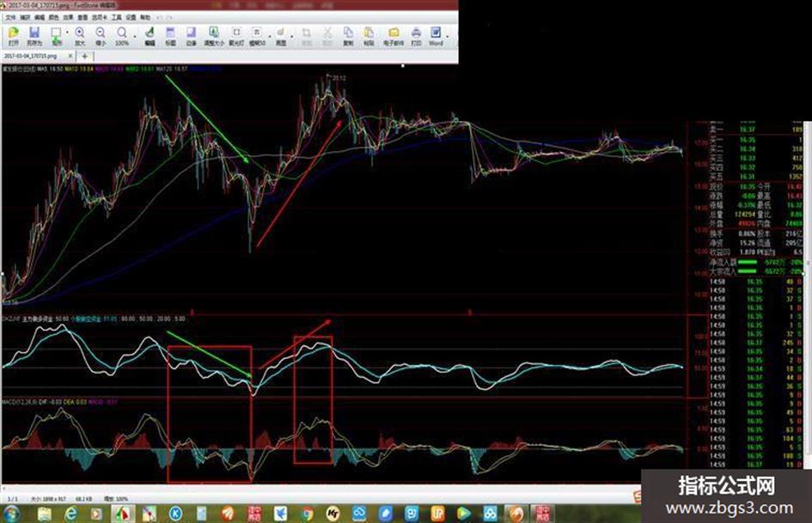The image size is (812, 523).
Task: Open the 选项卡 (Tabs) menu
Action: [100, 17]
